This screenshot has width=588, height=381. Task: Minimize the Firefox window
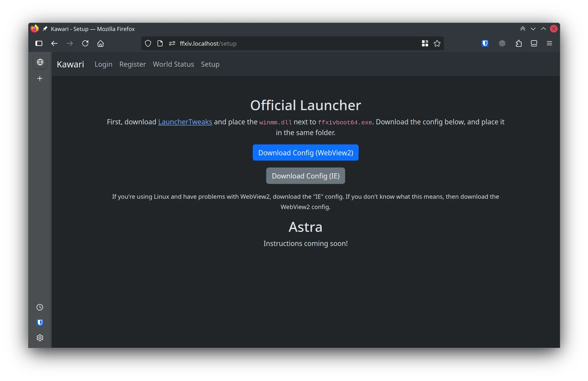533,29
